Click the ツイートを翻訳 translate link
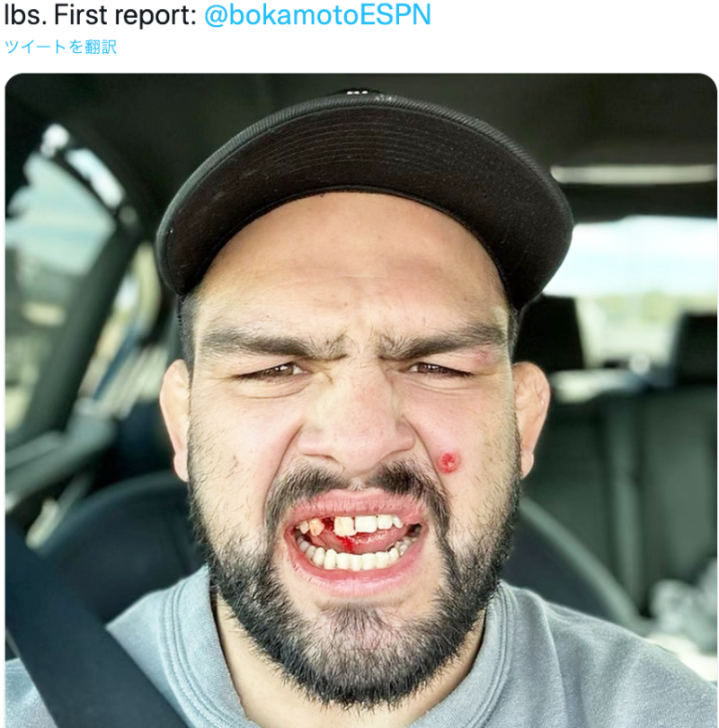 pos(60,47)
